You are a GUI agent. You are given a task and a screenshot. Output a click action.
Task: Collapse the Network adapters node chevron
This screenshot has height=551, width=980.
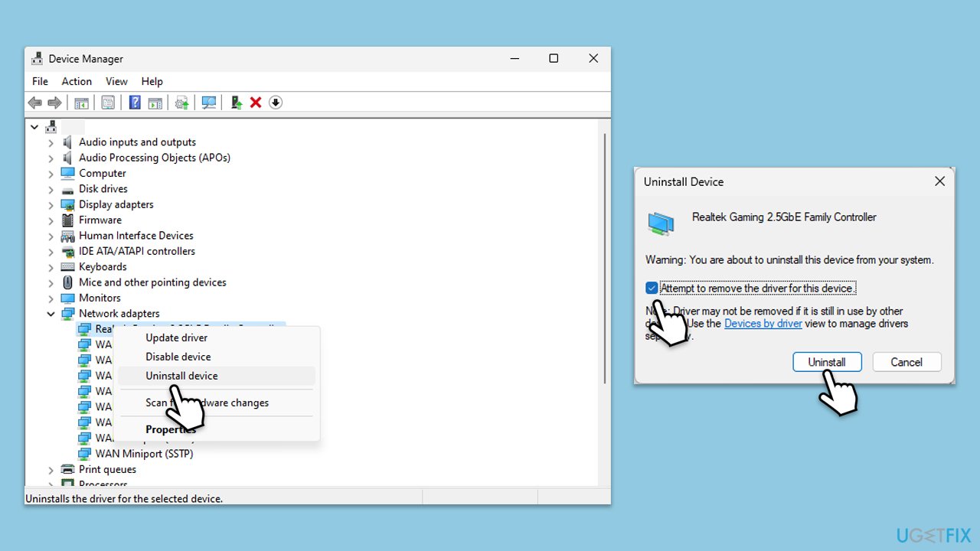click(x=51, y=314)
